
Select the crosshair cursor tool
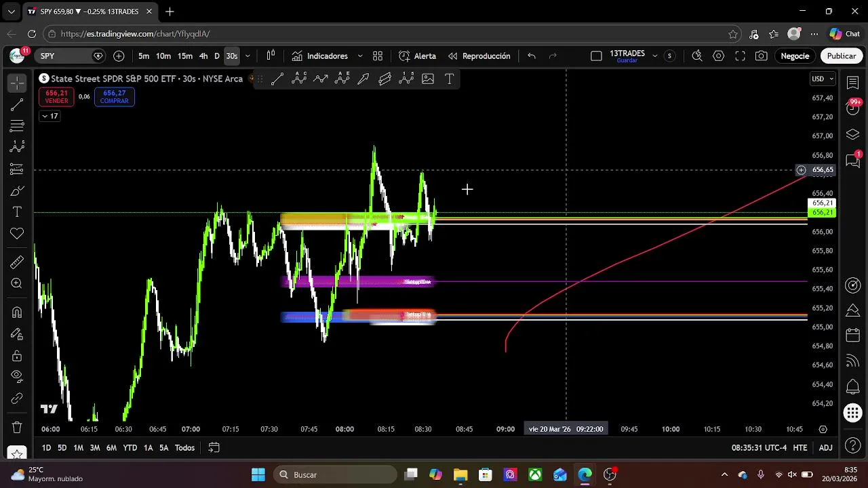click(17, 83)
